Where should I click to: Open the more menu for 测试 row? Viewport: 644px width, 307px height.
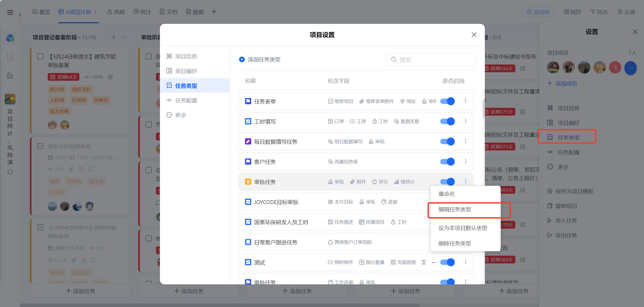(466, 262)
